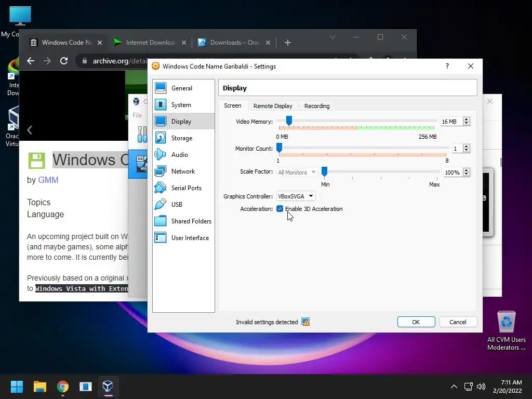Close the Downloads – Oracle Chrome tab

[268, 43]
